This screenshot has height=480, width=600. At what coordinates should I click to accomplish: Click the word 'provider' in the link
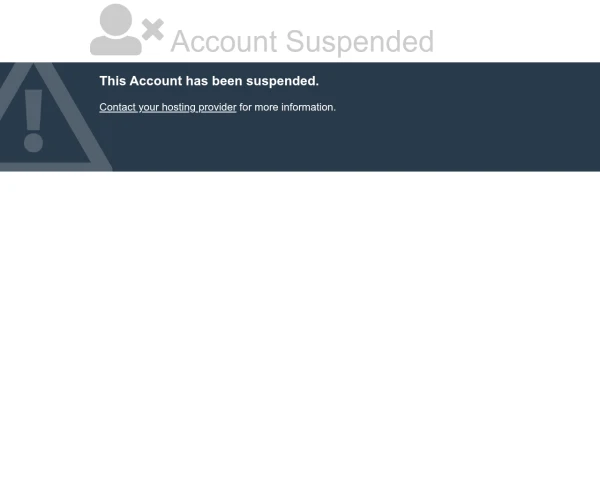217,108
